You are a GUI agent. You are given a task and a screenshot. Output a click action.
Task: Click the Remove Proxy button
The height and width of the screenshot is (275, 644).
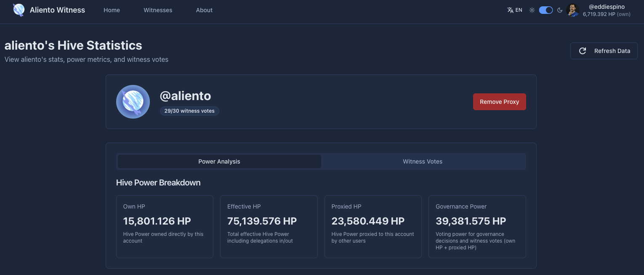pyautogui.click(x=500, y=102)
